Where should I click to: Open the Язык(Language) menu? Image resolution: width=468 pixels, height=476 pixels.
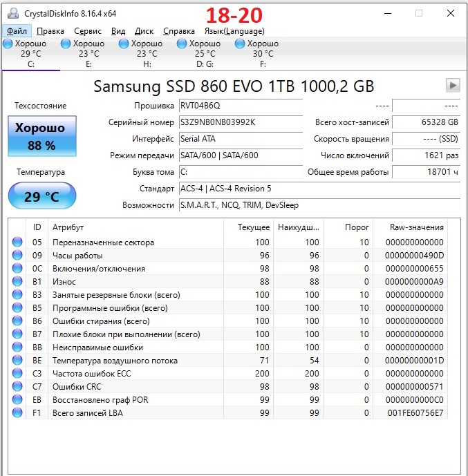pyautogui.click(x=234, y=31)
